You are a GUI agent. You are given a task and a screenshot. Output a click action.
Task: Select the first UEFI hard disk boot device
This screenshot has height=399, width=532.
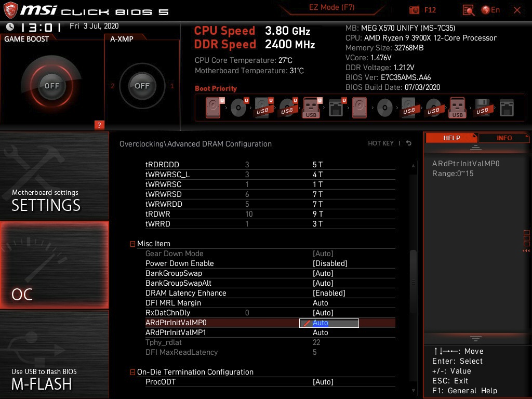pos(214,108)
